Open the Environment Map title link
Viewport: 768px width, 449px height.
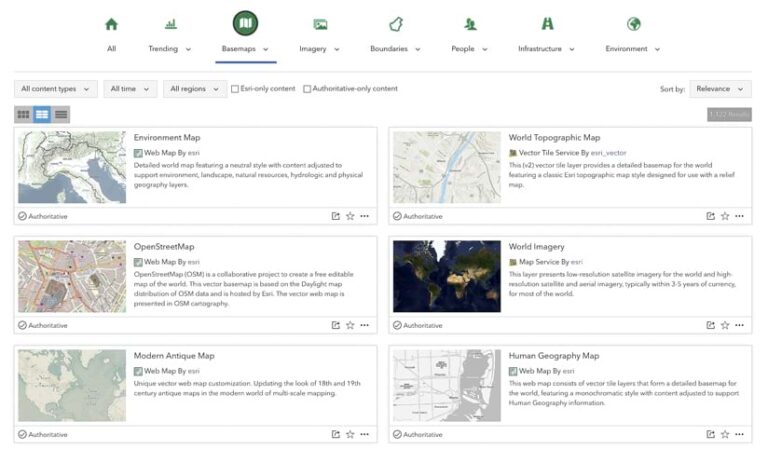point(167,138)
